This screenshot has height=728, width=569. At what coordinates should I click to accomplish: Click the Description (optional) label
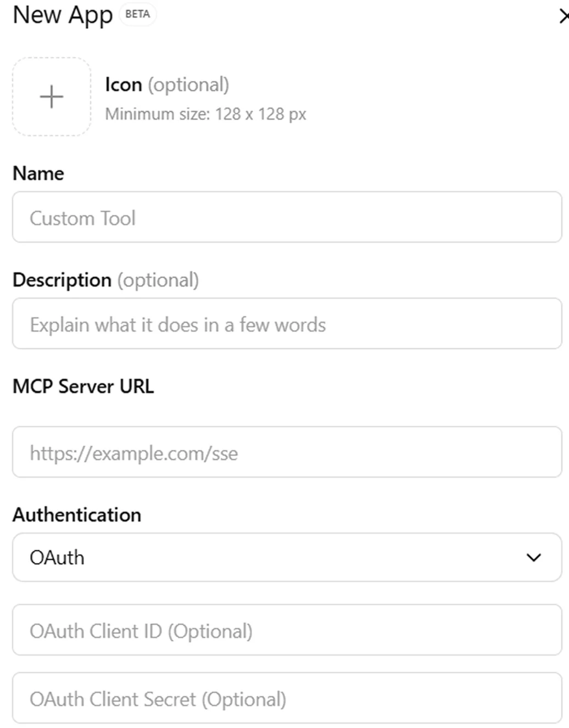(x=105, y=280)
